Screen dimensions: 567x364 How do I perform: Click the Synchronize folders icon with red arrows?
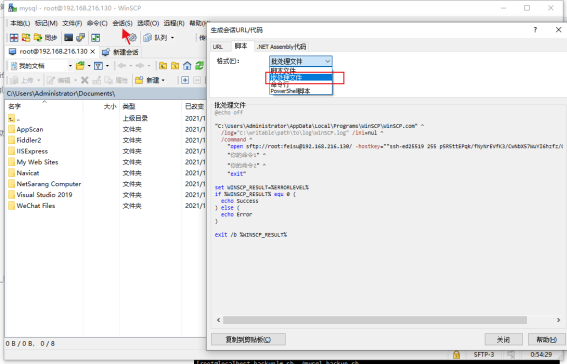click(26, 38)
